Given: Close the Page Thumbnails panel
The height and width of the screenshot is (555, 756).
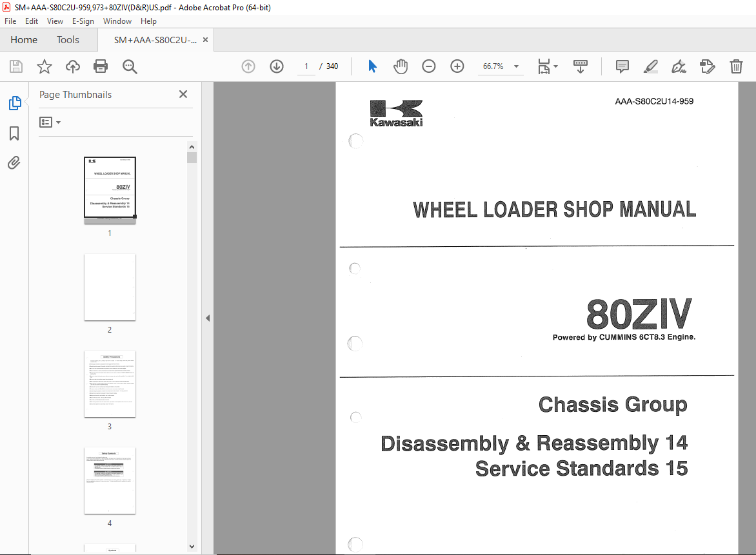Looking at the screenshot, I should pos(183,94).
